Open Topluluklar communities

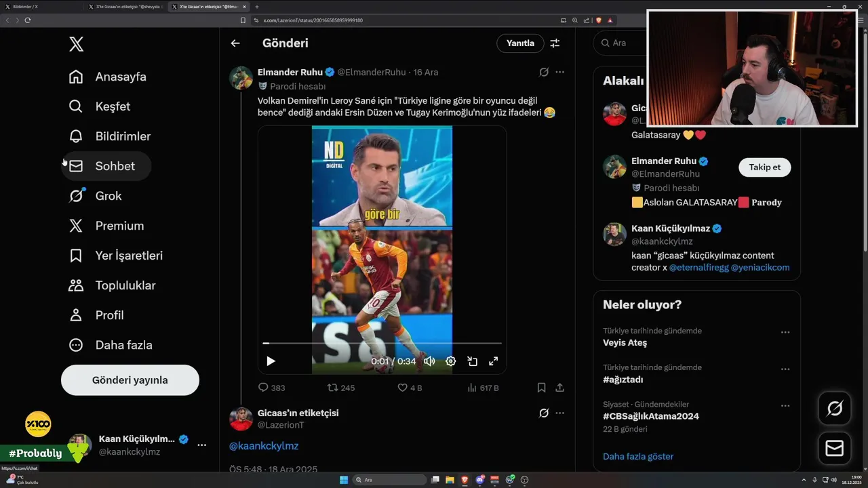click(113, 285)
